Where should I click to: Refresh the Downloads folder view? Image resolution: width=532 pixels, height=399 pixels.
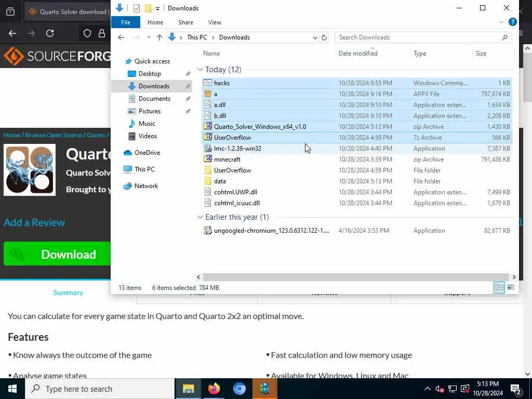click(x=324, y=37)
